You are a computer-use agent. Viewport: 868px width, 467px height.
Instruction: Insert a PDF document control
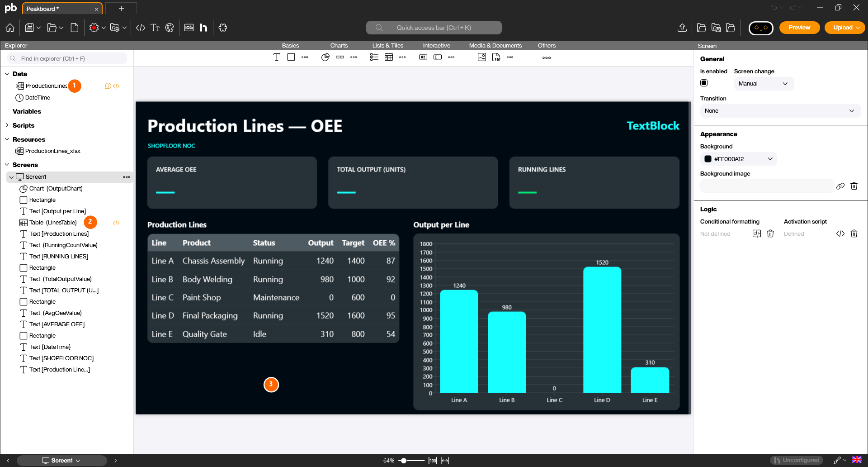pos(496,57)
